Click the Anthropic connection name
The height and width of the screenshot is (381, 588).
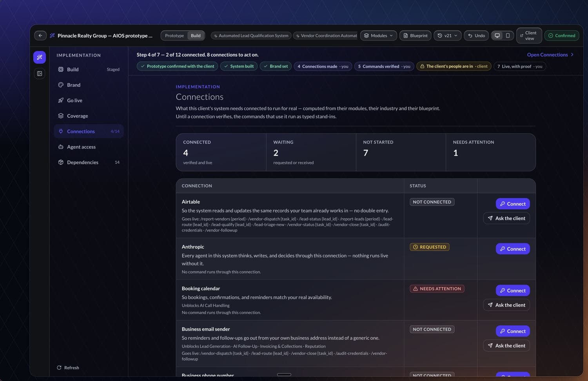(x=193, y=247)
